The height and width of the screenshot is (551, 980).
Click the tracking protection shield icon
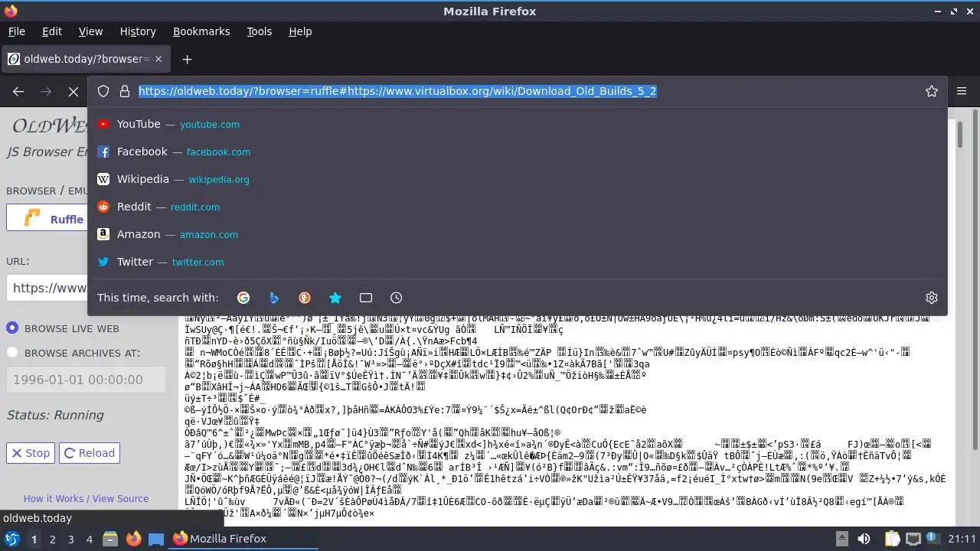tap(103, 91)
